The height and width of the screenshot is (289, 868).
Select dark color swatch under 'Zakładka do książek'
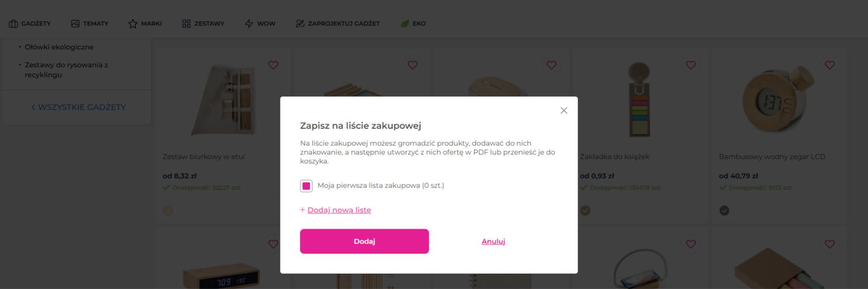[585, 211]
